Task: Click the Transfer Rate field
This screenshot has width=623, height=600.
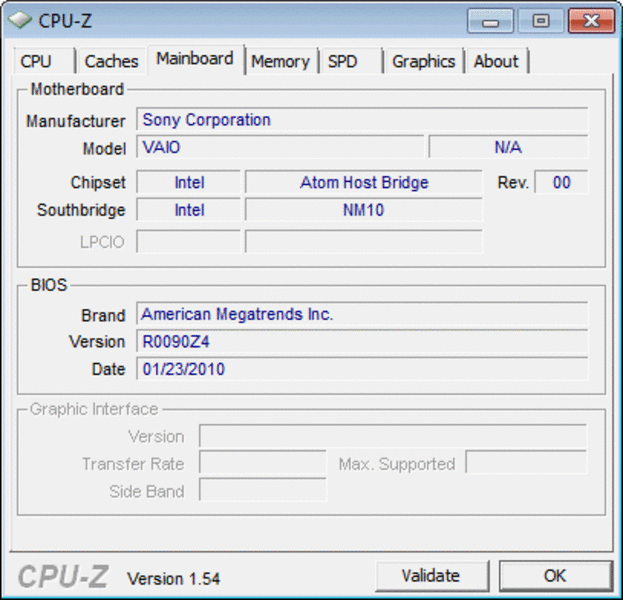Action: click(x=263, y=463)
